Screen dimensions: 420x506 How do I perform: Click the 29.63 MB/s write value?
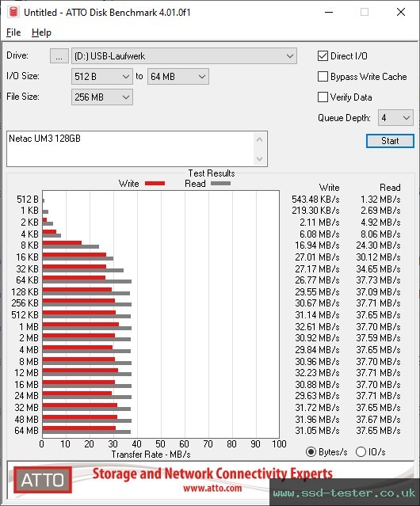pyautogui.click(x=317, y=396)
